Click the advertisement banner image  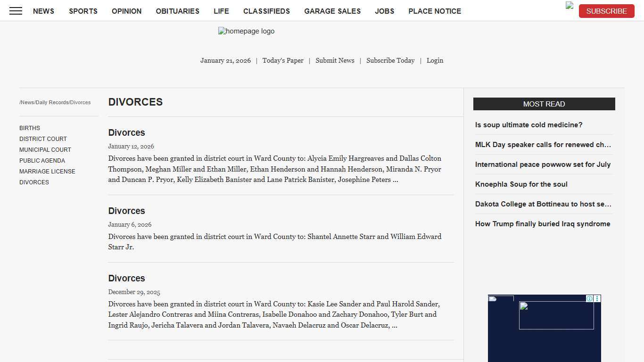[x=556, y=315]
